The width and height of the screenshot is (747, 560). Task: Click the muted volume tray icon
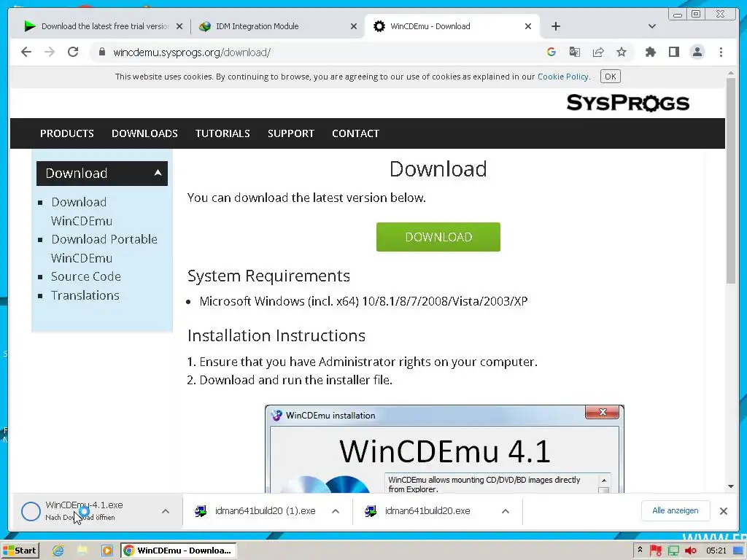690,551
